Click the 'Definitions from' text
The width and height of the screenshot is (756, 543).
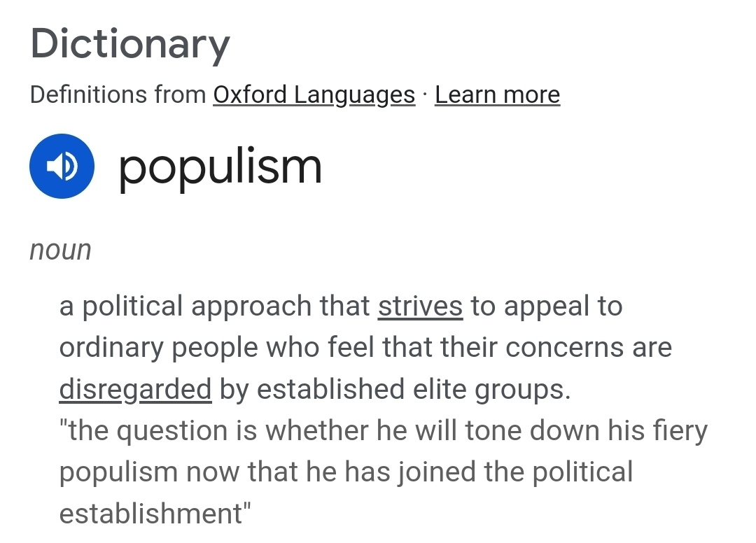click(118, 94)
